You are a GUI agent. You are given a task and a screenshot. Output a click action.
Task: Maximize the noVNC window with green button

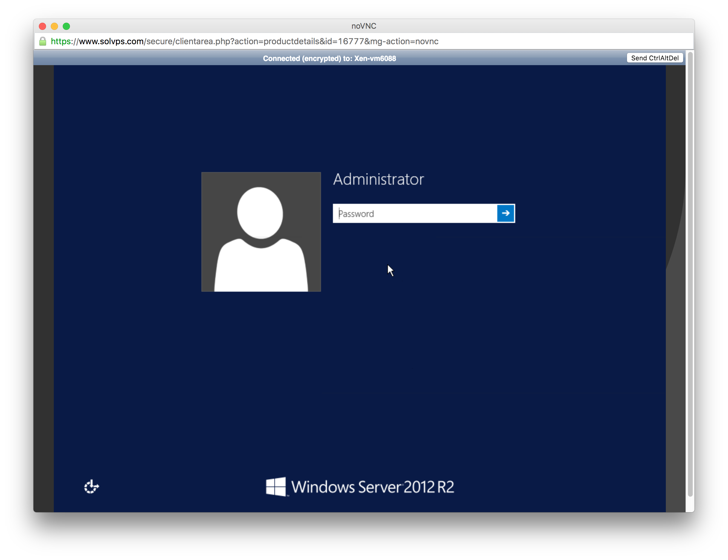(66, 26)
